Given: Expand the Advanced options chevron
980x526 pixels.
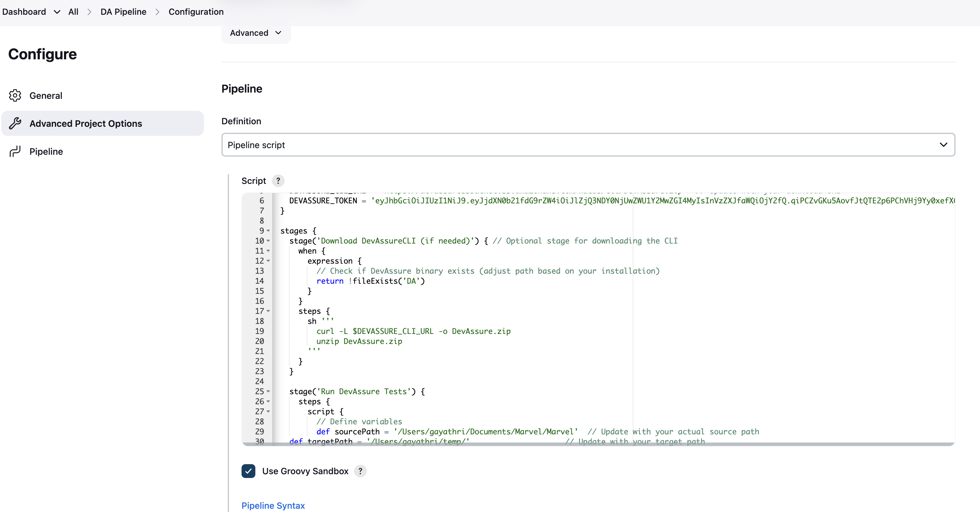Looking at the screenshot, I should [x=278, y=32].
